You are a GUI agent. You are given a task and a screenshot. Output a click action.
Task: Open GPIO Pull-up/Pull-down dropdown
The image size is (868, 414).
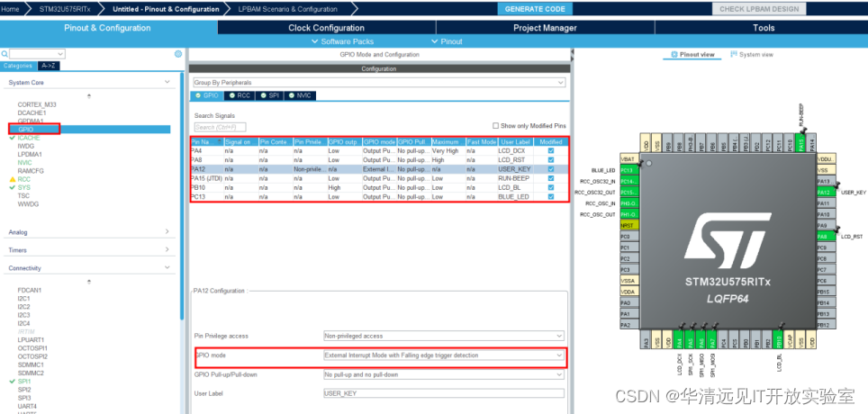[443, 374]
